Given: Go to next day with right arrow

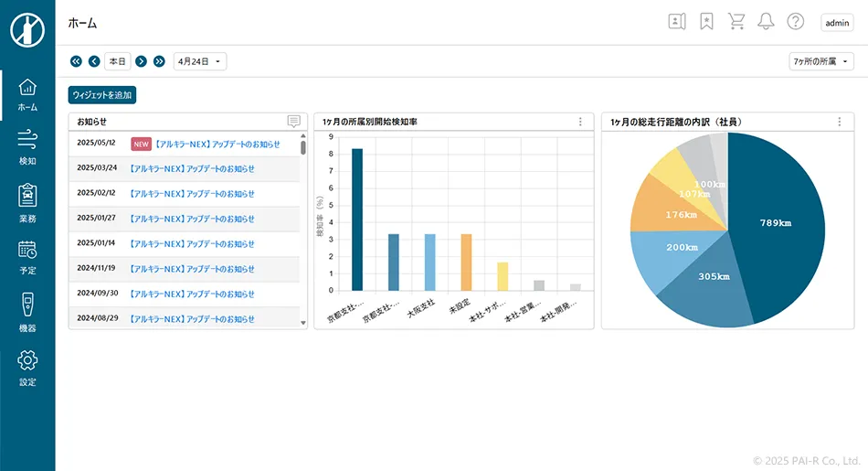Looking at the screenshot, I should click(x=141, y=61).
